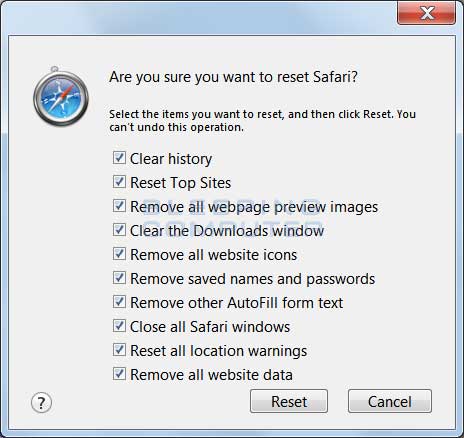This screenshot has height=438, width=464.
Task: Toggle Clear the Downloads window checkbox
Action: pos(119,230)
